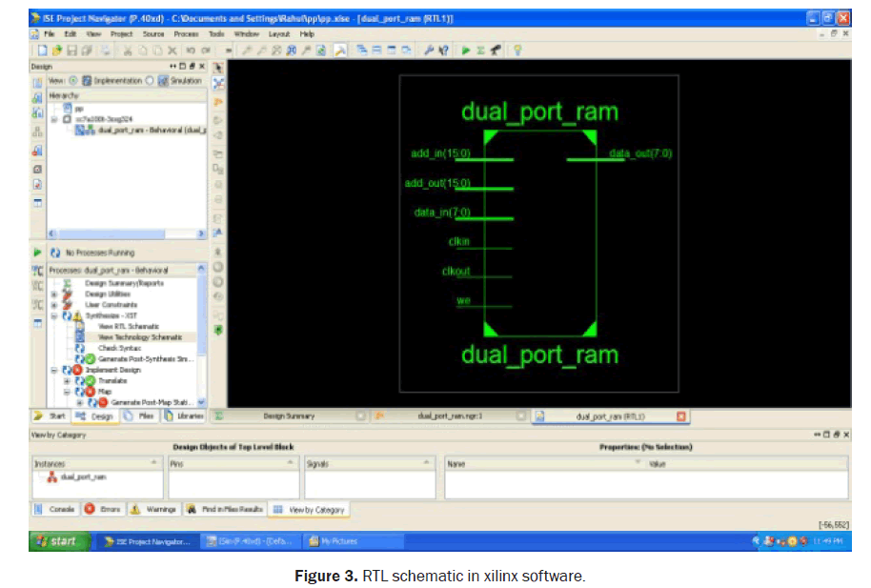The image size is (871, 588).
Task: Expand the Design Utilities tree node
Action: point(55,294)
